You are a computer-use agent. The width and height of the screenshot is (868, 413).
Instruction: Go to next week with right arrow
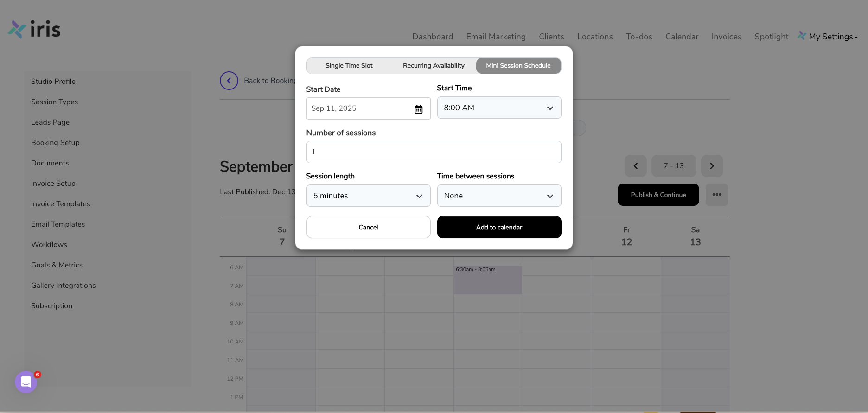[x=712, y=165]
